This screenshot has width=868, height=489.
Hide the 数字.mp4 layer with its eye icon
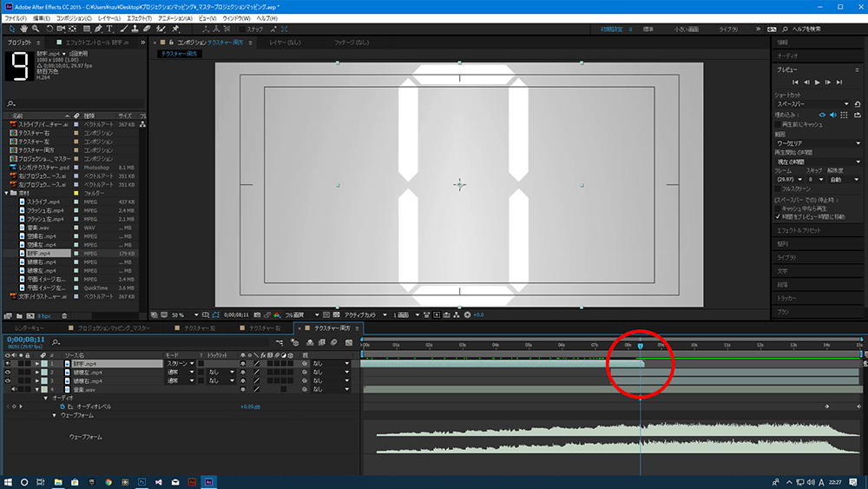pyautogui.click(x=8, y=364)
